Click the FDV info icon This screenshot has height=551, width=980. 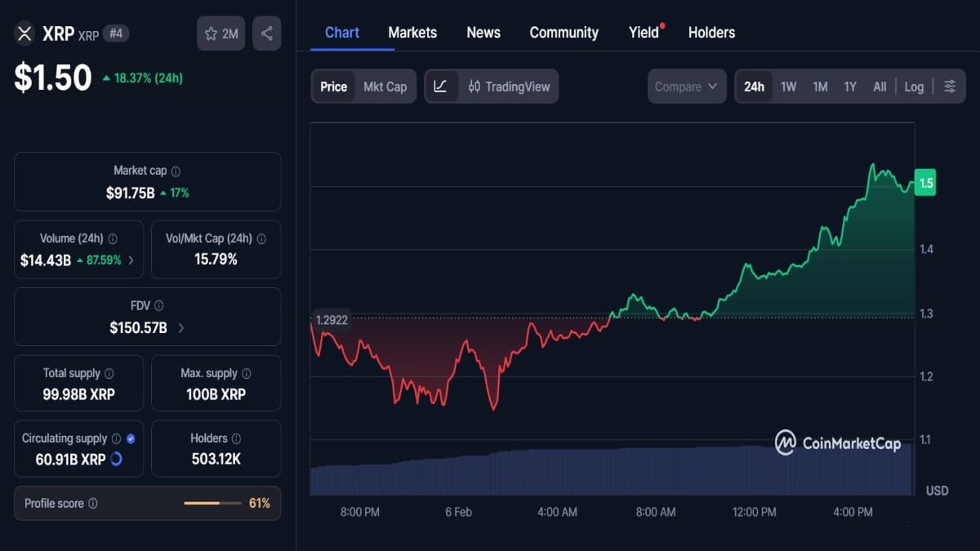159,306
